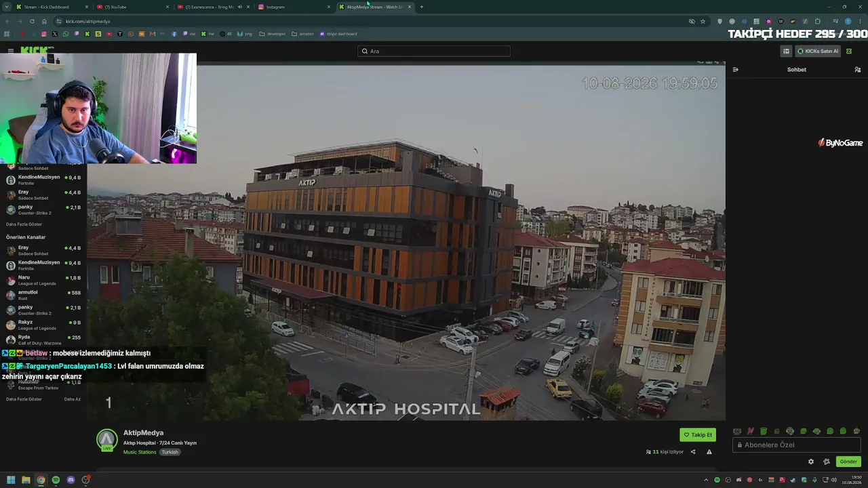The width and height of the screenshot is (868, 488).
Task: Click the Sohbet chat header title
Action: (x=797, y=69)
